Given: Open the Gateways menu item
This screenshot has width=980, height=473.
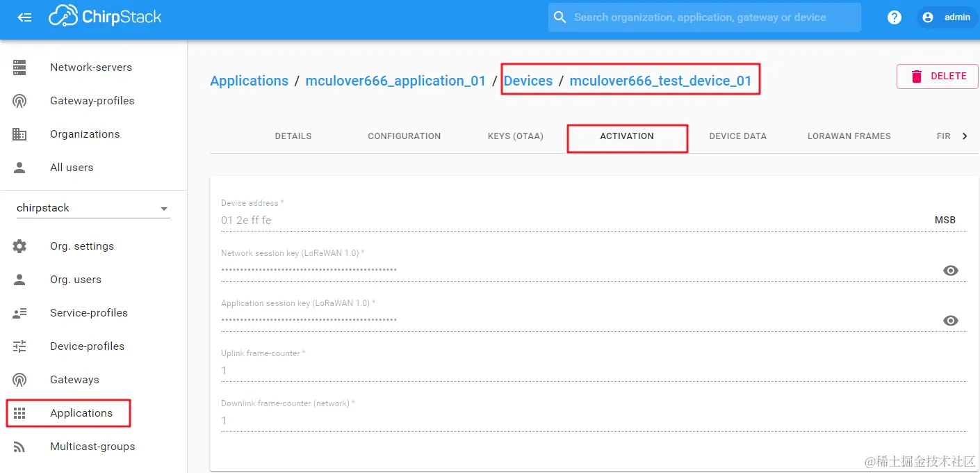Looking at the screenshot, I should 93,380.
